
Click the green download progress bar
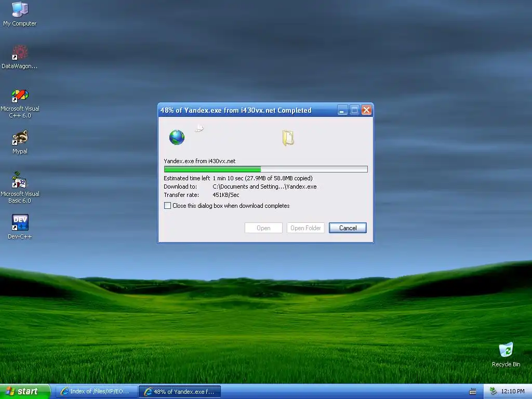(x=265, y=169)
